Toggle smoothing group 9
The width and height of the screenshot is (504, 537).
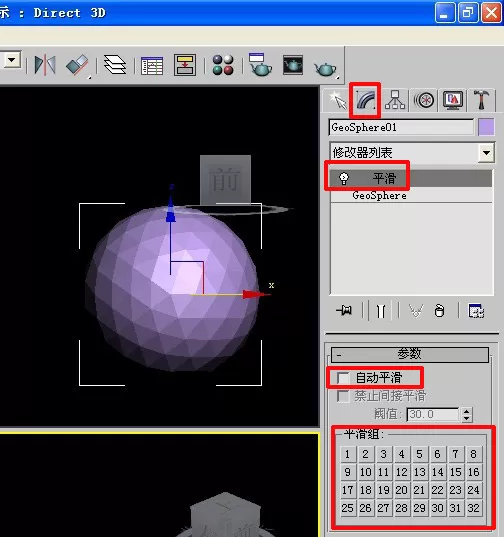point(348,472)
